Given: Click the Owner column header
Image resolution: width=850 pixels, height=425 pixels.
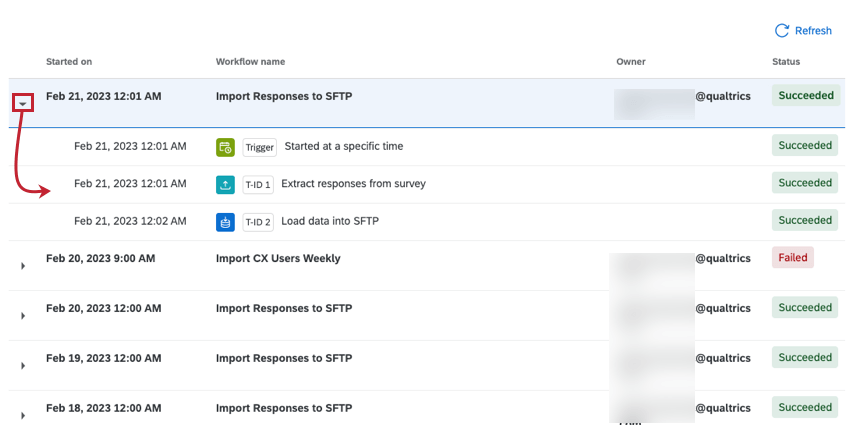Looking at the screenshot, I should point(631,62).
